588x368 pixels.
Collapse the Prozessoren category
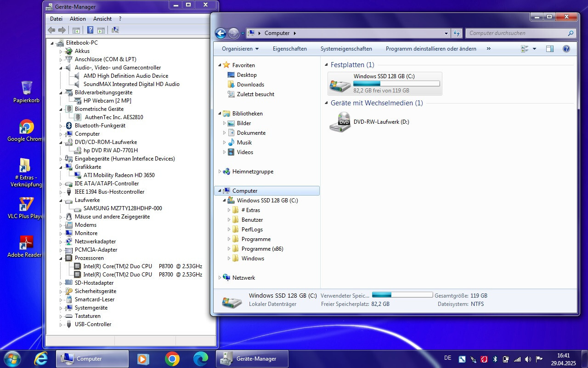(x=61, y=258)
